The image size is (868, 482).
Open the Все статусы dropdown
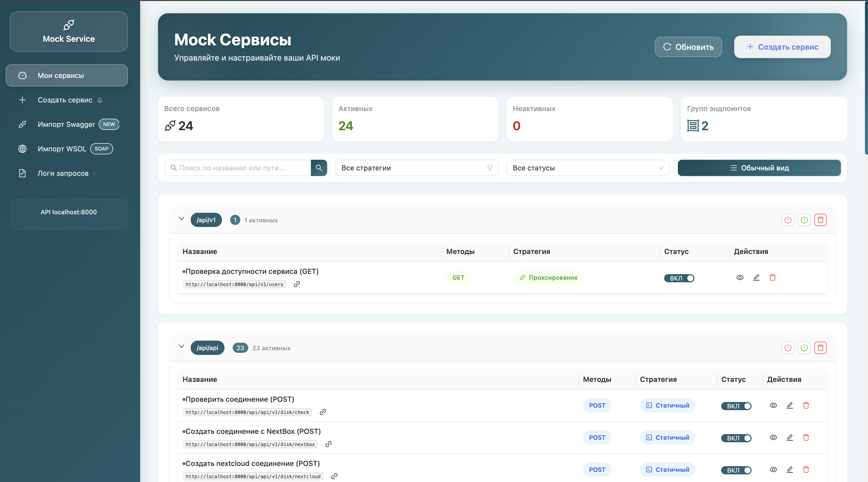coord(588,168)
